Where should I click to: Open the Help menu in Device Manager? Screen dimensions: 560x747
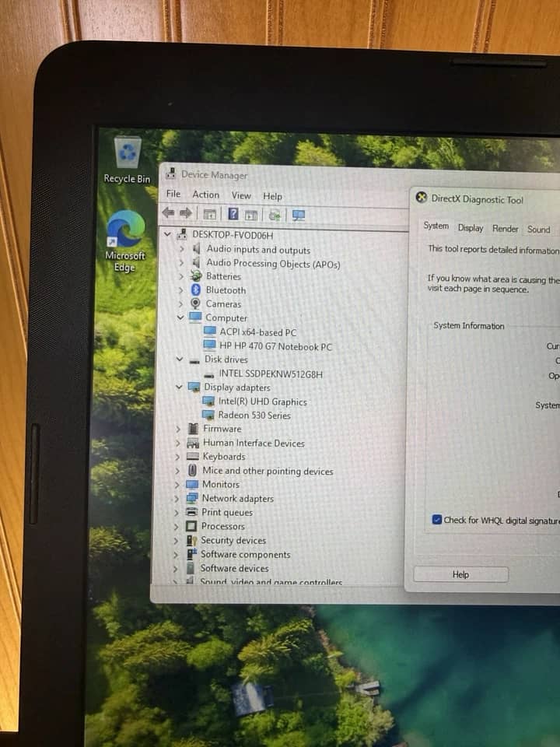[272, 196]
